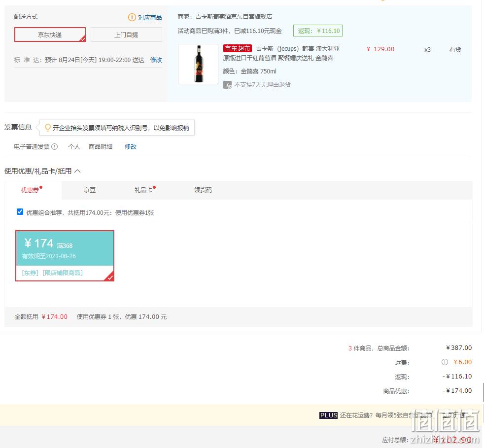Image resolution: width=484 pixels, height=448 pixels.
Task: Click 修改 link for invoice info
Action: pos(131,147)
